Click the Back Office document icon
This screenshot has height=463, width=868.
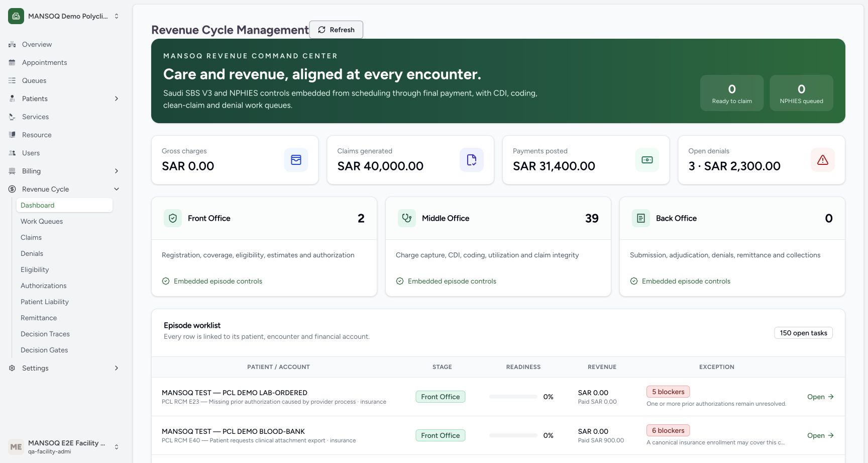(x=641, y=218)
